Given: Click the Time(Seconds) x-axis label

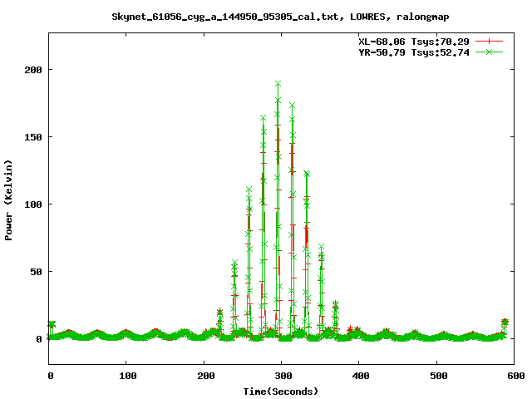Looking at the screenshot, I should [281, 391].
